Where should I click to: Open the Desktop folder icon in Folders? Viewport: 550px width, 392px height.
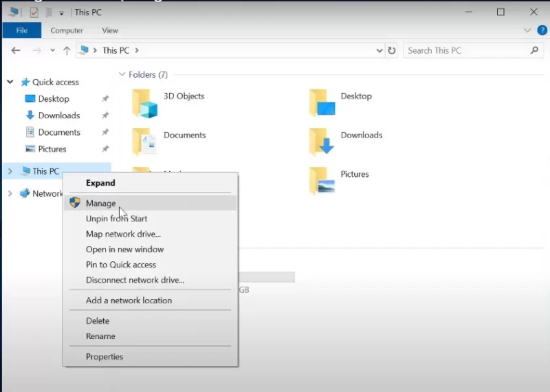322,103
